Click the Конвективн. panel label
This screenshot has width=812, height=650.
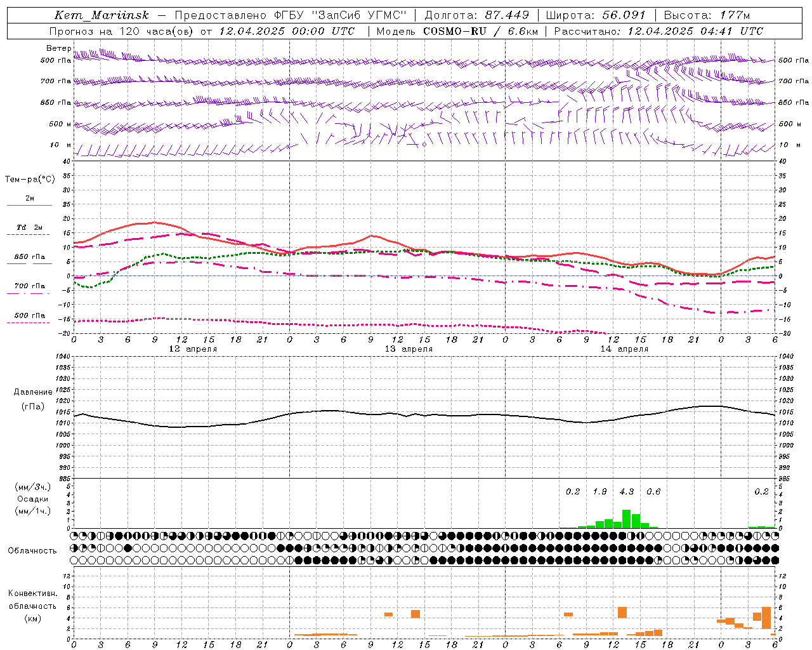point(33,594)
